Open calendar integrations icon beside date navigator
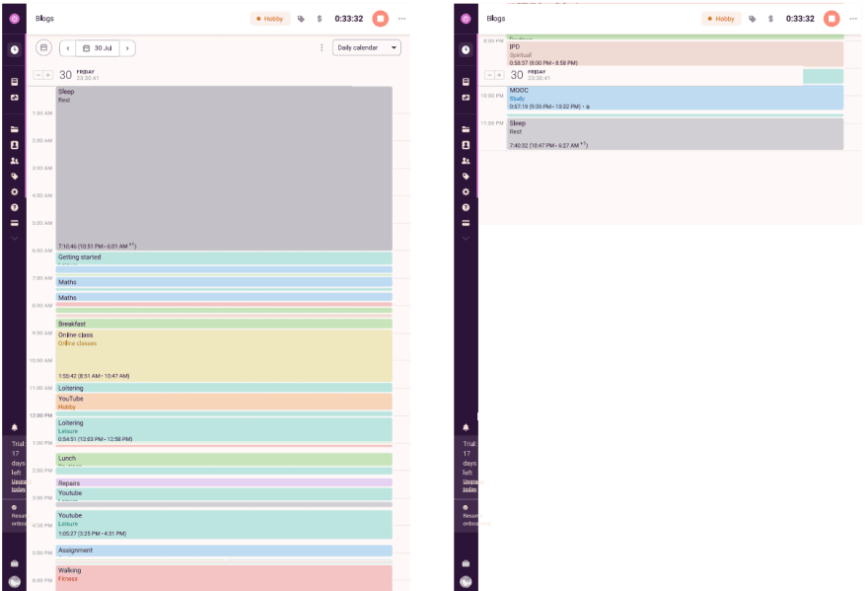 [43, 47]
